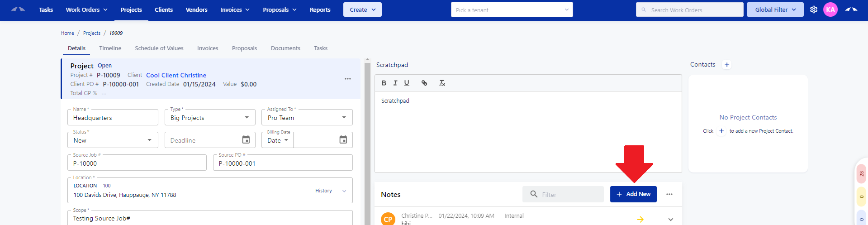Viewport: 868px width, 225px height.
Task: Open the Deadline calendar picker
Action: pos(246,140)
